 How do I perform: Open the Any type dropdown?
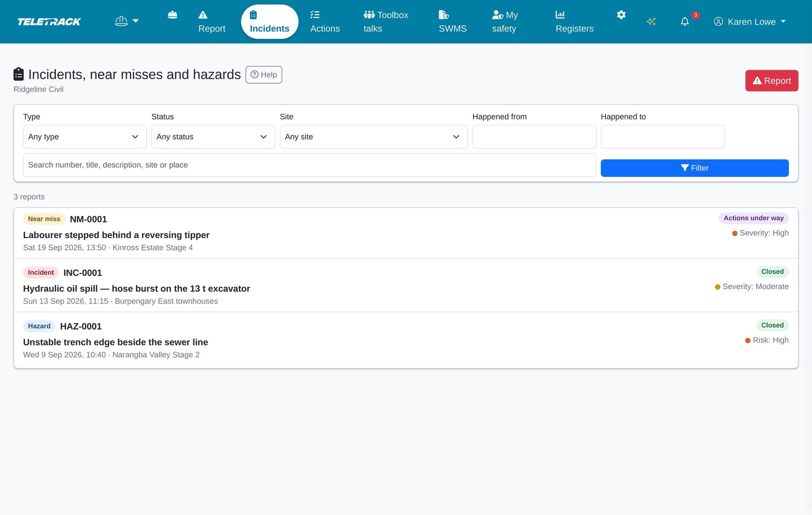tap(85, 137)
